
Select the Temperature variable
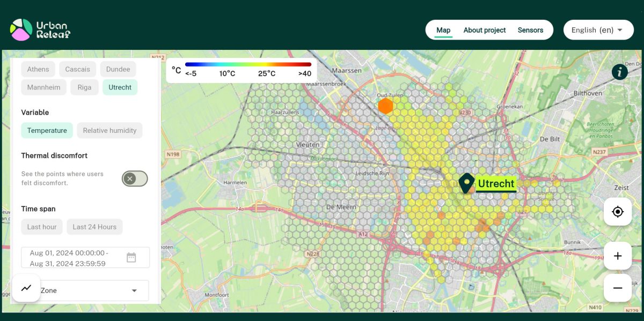pos(47,130)
